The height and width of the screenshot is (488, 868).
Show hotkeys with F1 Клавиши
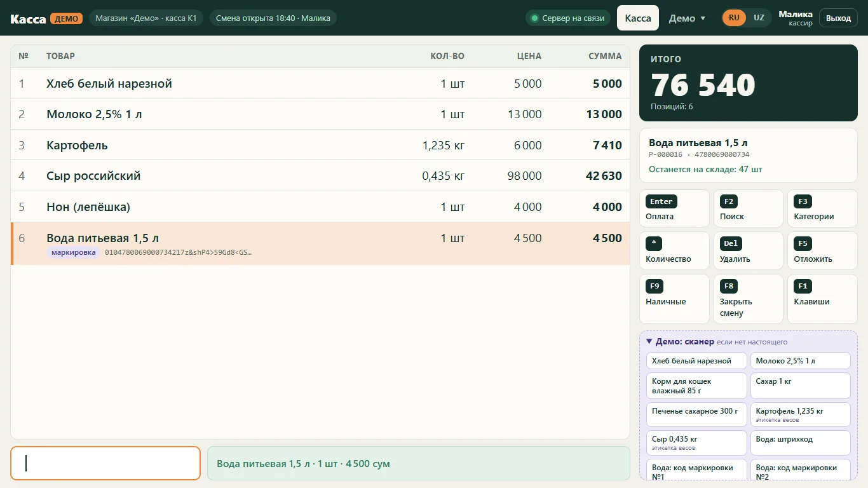pos(822,299)
